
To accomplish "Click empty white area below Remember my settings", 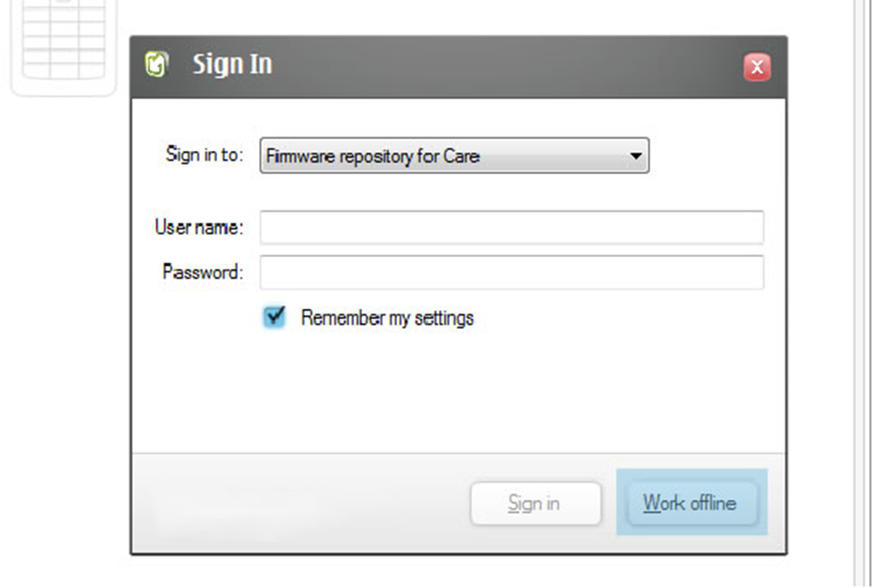I will (x=458, y=391).
